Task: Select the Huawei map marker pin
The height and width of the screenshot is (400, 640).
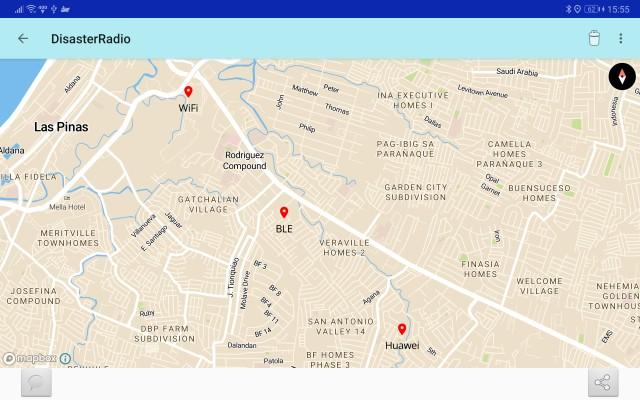Action: point(402,330)
